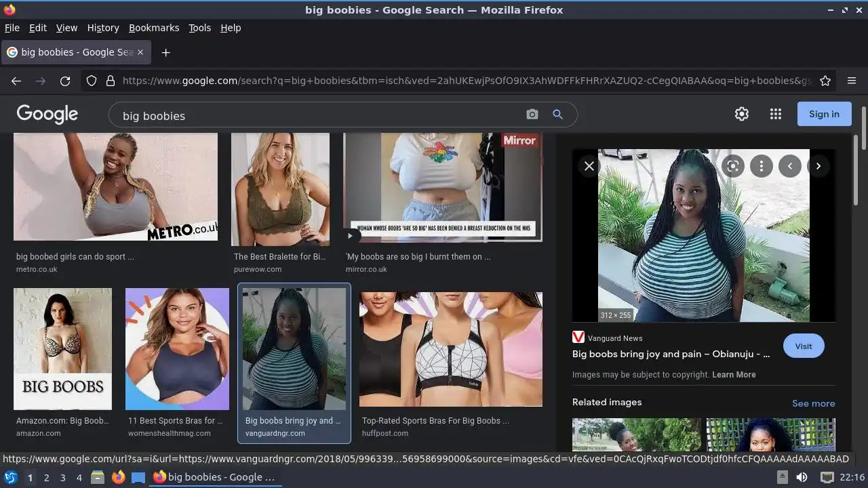
Task: Open volume control in system tray
Action: click(802, 477)
